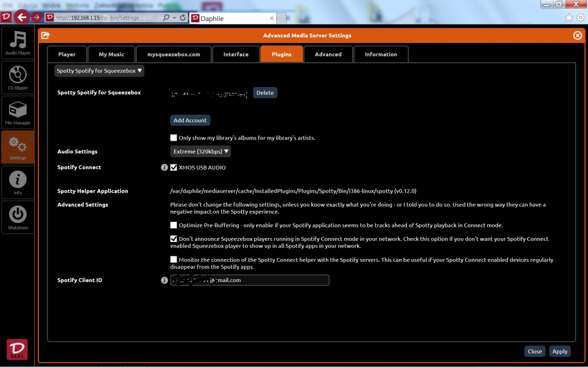Click the 'Advanced Media Server Settings' title text

tap(307, 35)
